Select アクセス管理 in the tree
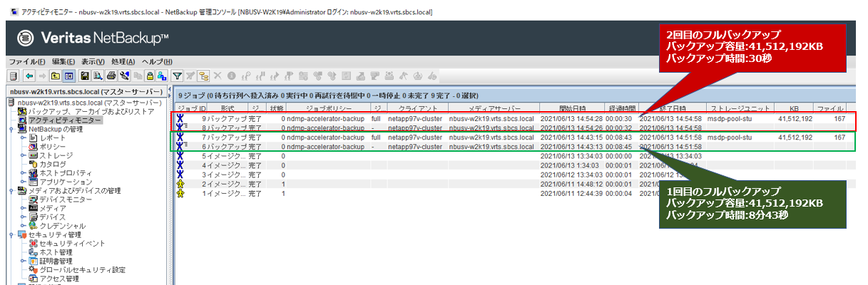Viewport: 868px width, 285px height. (x=59, y=278)
